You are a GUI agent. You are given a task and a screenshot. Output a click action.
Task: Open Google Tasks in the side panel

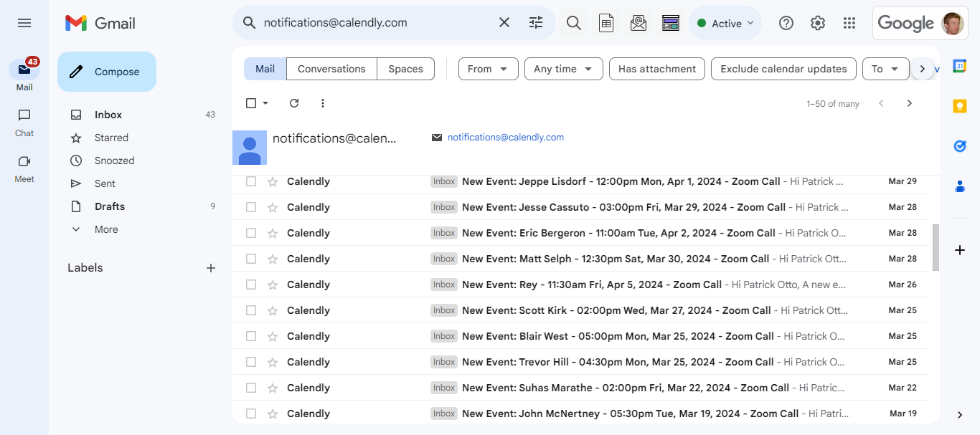point(960,146)
